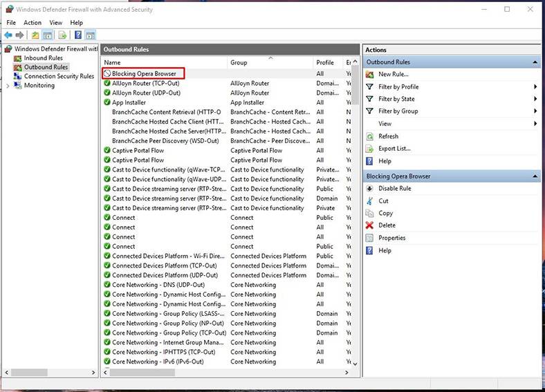
Task: Click the Filter by Group funnel icon
Action: [x=369, y=111]
